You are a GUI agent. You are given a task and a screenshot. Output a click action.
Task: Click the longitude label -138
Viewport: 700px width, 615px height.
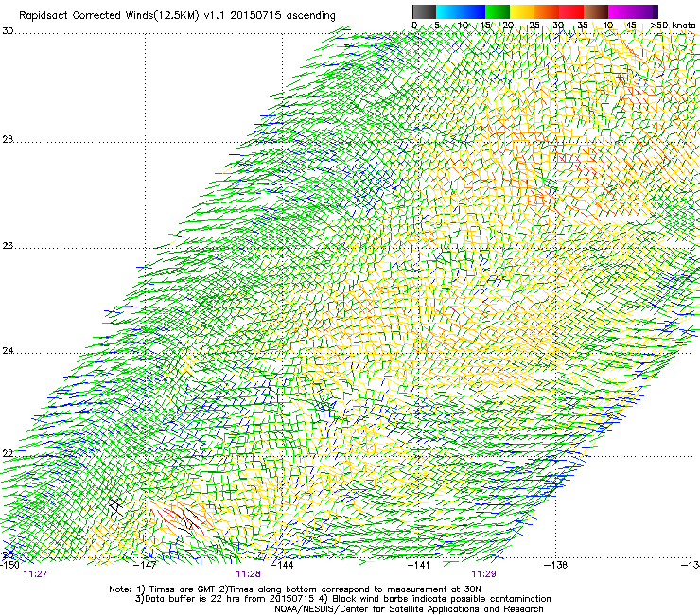click(556, 565)
